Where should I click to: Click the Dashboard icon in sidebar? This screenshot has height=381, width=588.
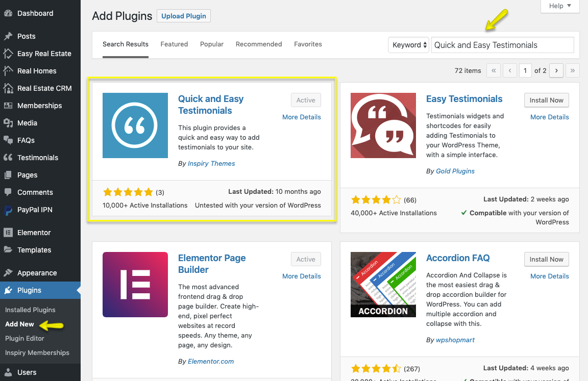coord(8,13)
